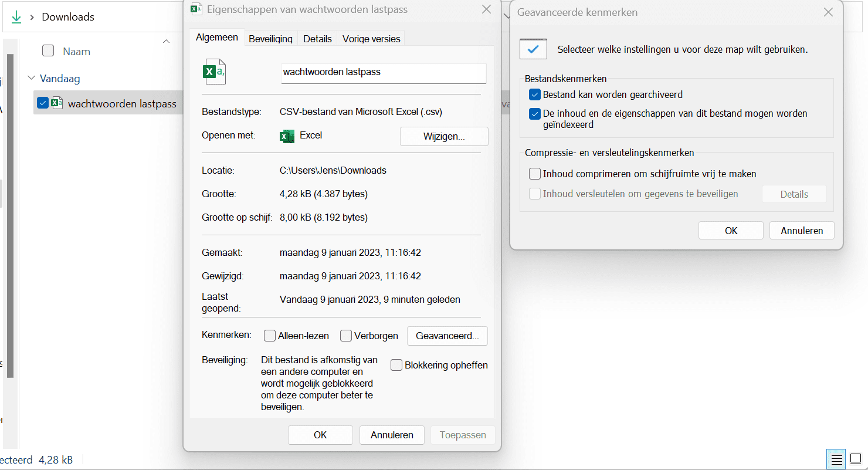Click the sort arrow above Naam column
The width and height of the screenshot is (868, 470).
coord(166,41)
